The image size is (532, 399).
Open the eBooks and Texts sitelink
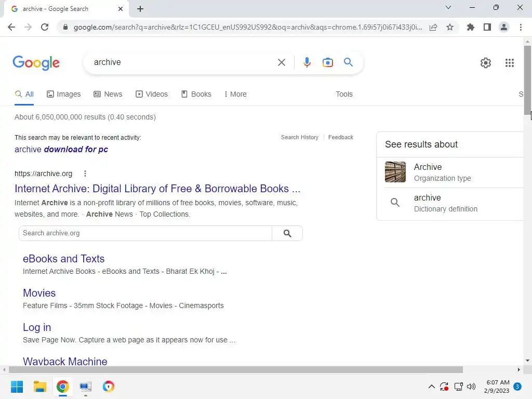point(64,259)
